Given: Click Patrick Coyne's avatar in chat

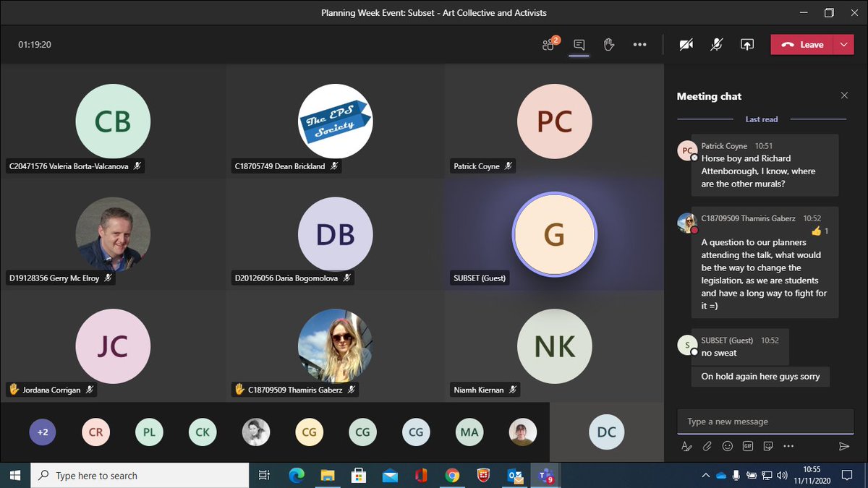Looking at the screenshot, I should 686,150.
